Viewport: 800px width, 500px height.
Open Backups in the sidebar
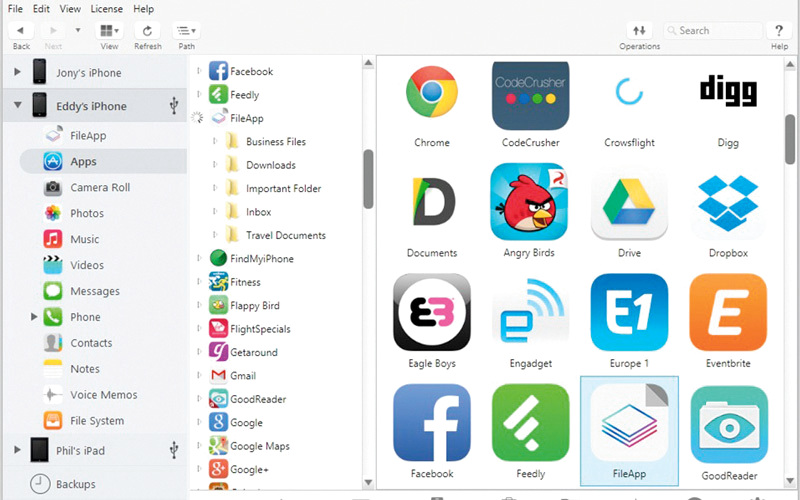click(x=75, y=484)
